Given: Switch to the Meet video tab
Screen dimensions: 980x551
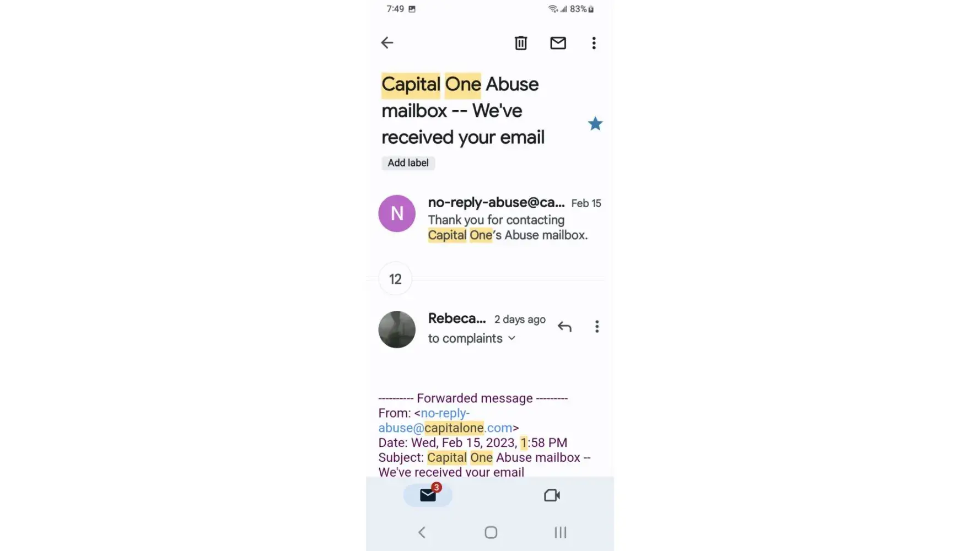Looking at the screenshot, I should (x=552, y=495).
